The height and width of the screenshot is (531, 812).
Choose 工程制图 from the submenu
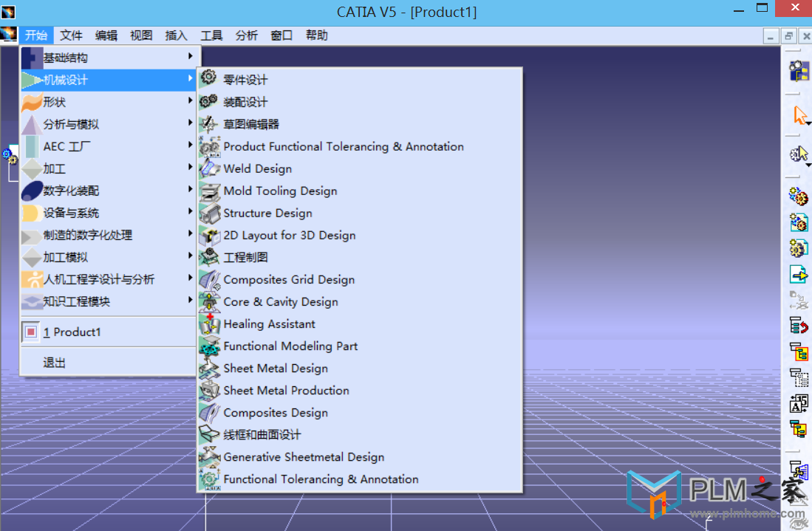pyautogui.click(x=360, y=257)
